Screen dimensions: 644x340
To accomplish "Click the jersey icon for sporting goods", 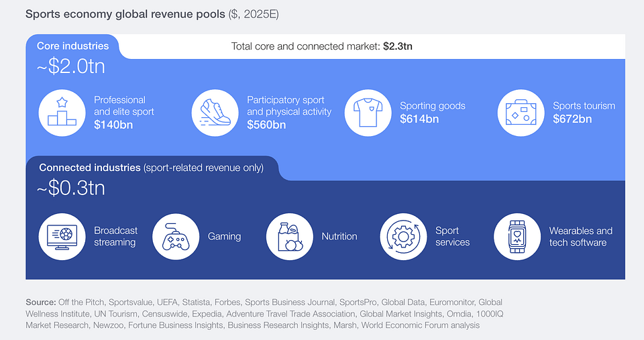I will point(368,112).
